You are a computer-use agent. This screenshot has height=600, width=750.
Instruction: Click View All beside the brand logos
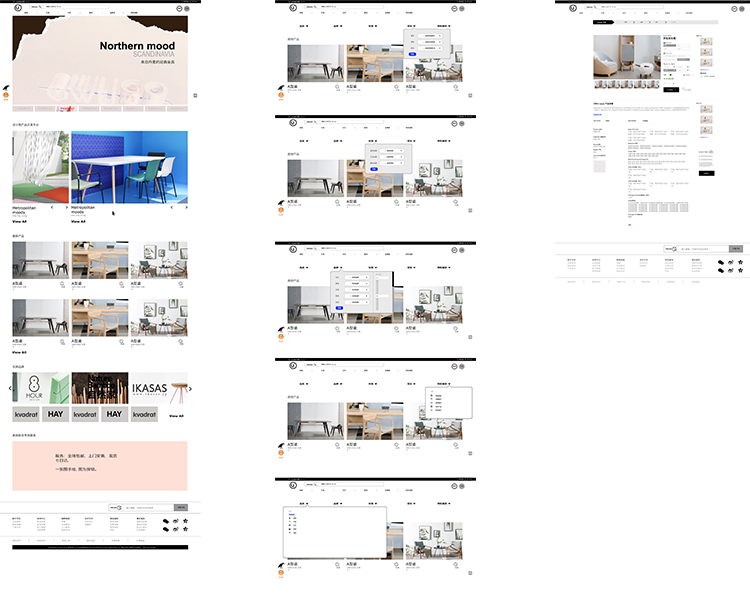177,415
